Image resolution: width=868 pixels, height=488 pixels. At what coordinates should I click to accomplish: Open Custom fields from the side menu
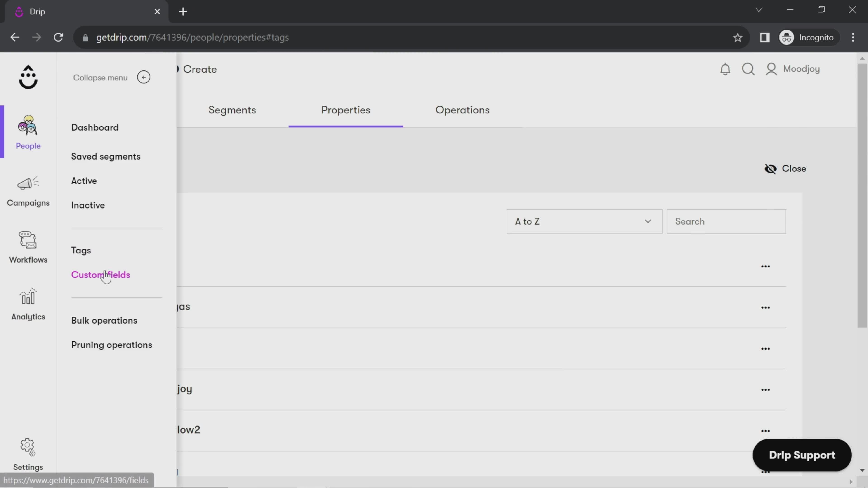(x=100, y=275)
